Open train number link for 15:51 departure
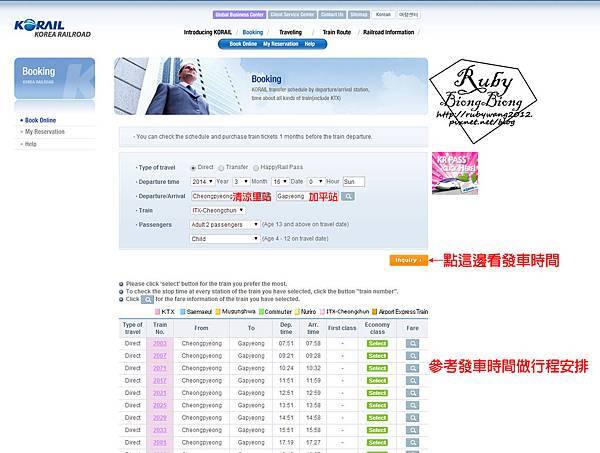Image resolution: width=600 pixels, height=453 pixels. (x=160, y=430)
